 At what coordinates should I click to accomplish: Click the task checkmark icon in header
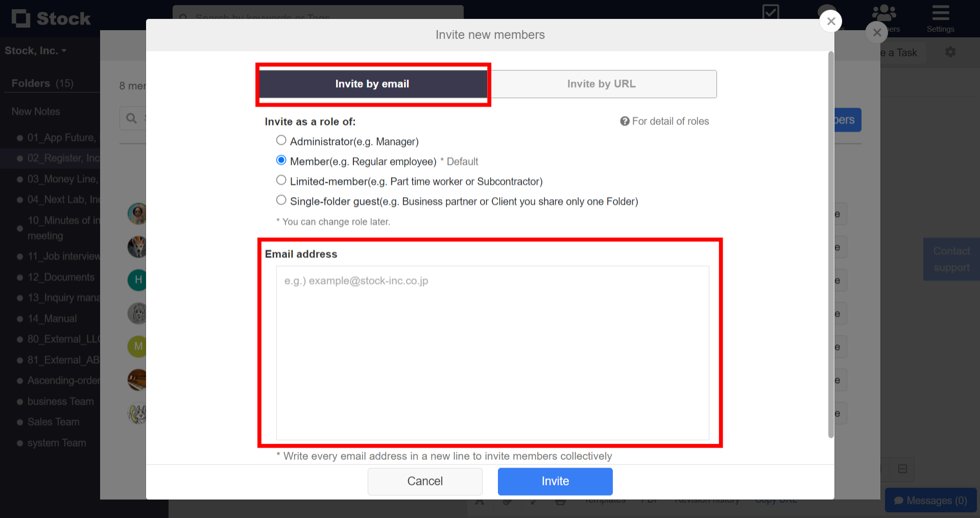click(770, 12)
